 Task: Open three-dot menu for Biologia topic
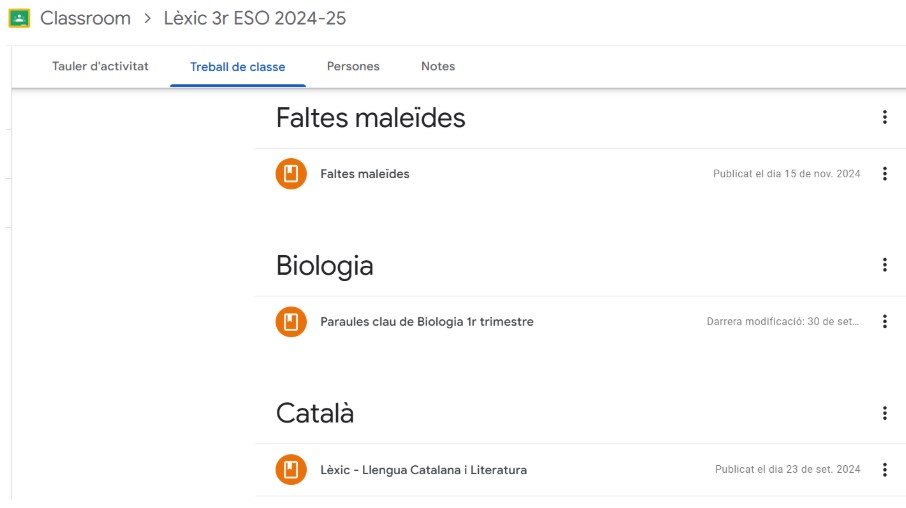pos(884,265)
